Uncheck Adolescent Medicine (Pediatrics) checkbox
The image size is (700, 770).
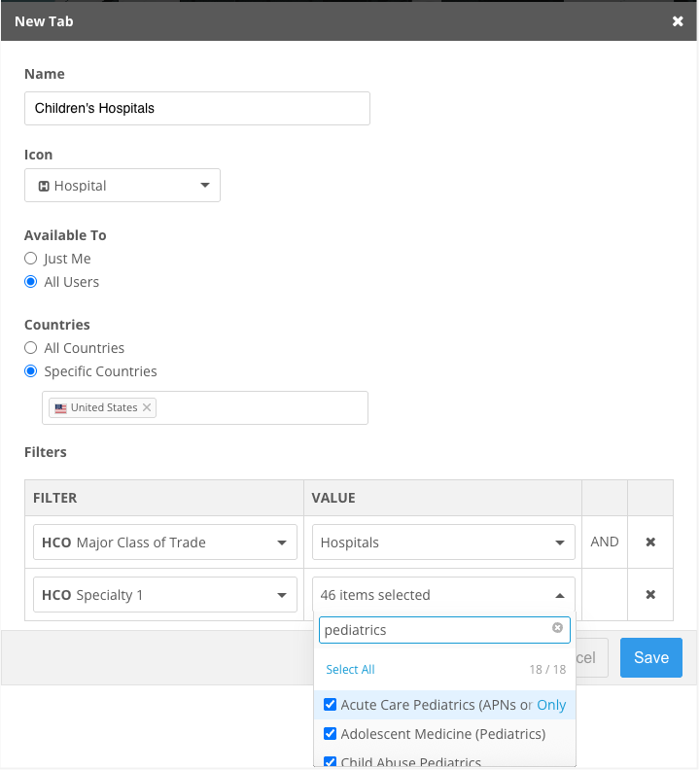(x=331, y=734)
